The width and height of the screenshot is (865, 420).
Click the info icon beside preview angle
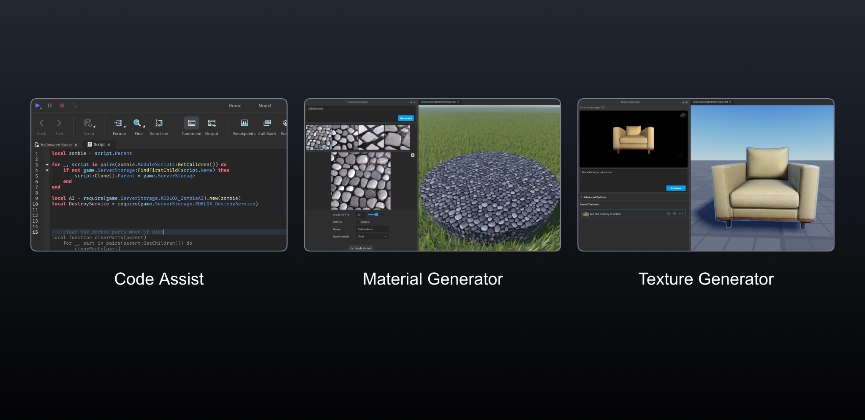(604, 107)
